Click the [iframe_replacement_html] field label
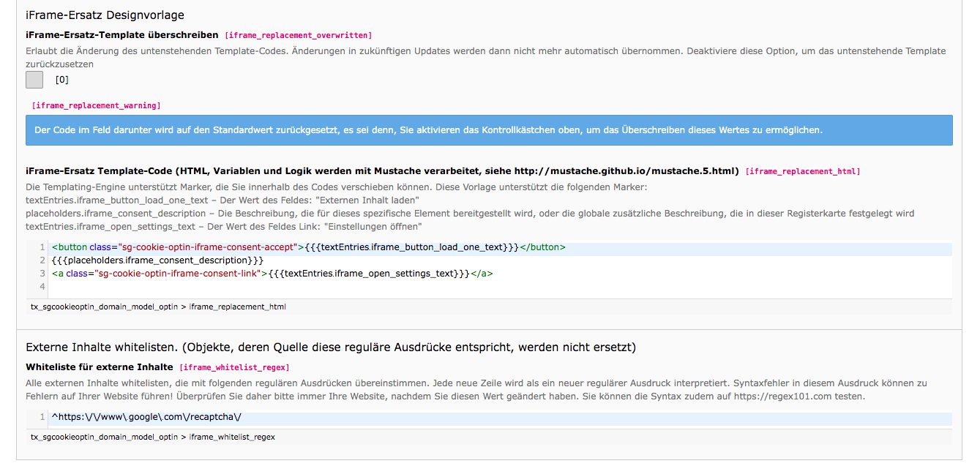Screen dimensions: 980x466 802,171
